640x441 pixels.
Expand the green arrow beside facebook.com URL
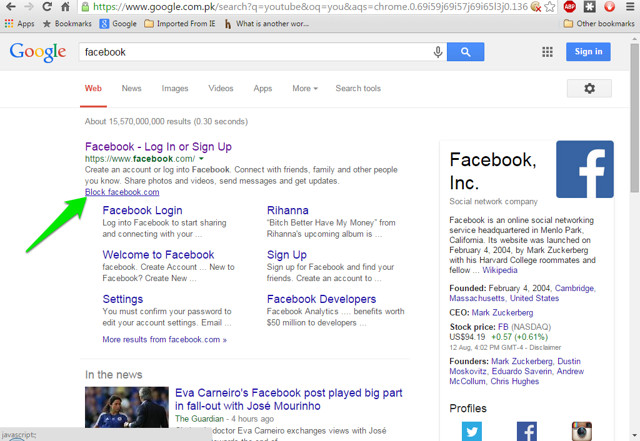pyautogui.click(x=201, y=159)
